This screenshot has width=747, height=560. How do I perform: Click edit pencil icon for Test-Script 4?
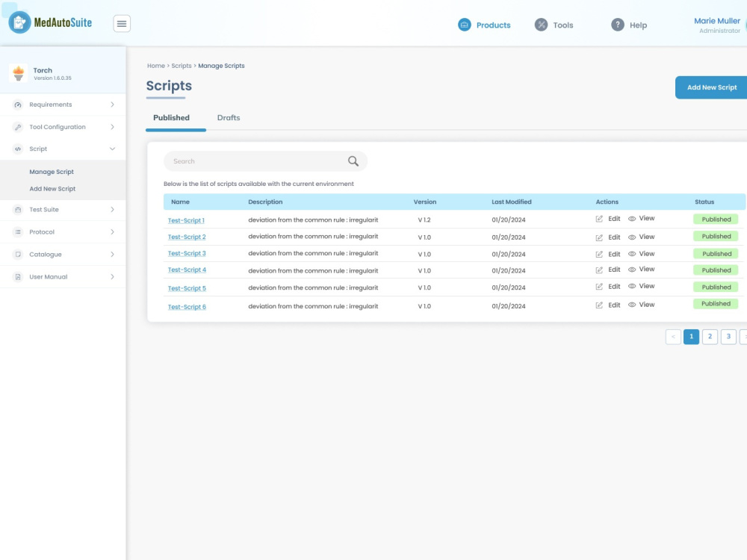tap(599, 270)
